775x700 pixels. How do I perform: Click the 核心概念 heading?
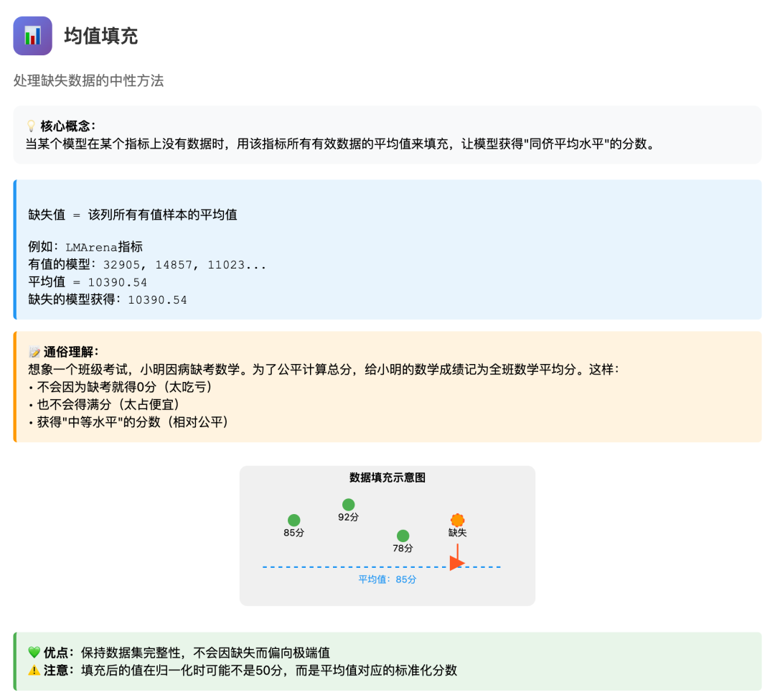[x=67, y=126]
